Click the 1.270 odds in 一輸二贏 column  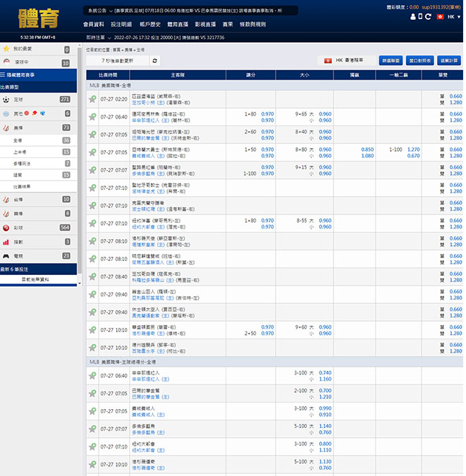click(414, 149)
